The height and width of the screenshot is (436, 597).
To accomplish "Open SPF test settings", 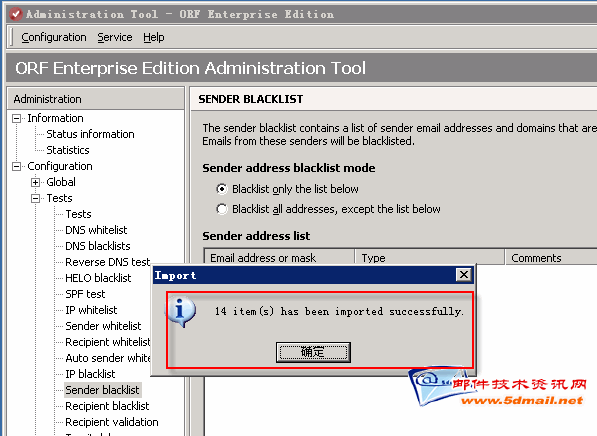I will [85, 294].
